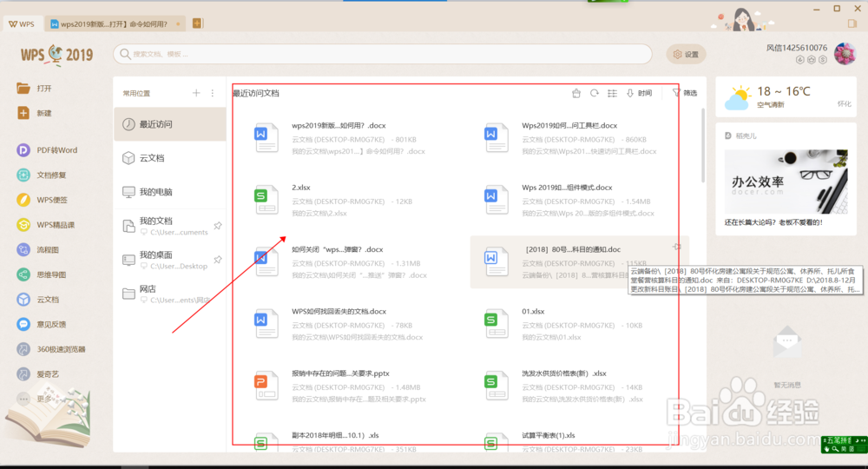This screenshot has height=469, width=868.
Task: Open 如何关闭"wps...弹窗?.docx
Action: point(354,262)
